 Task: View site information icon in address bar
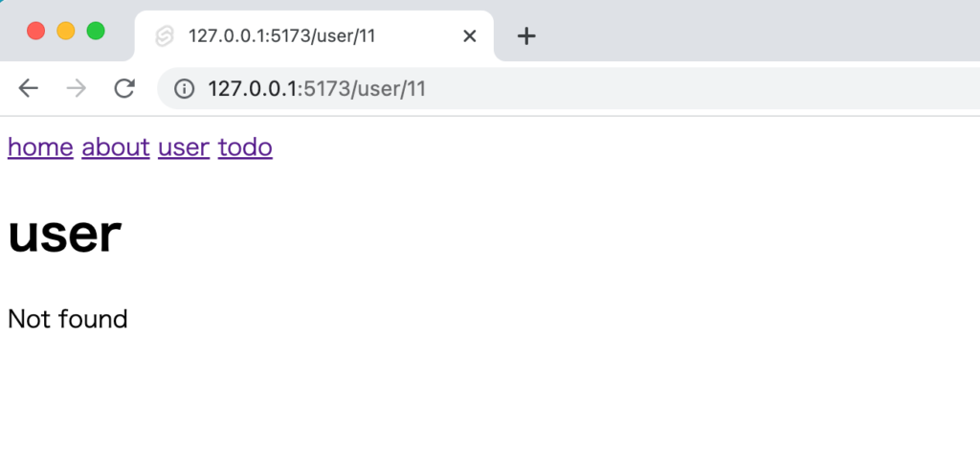[x=184, y=89]
